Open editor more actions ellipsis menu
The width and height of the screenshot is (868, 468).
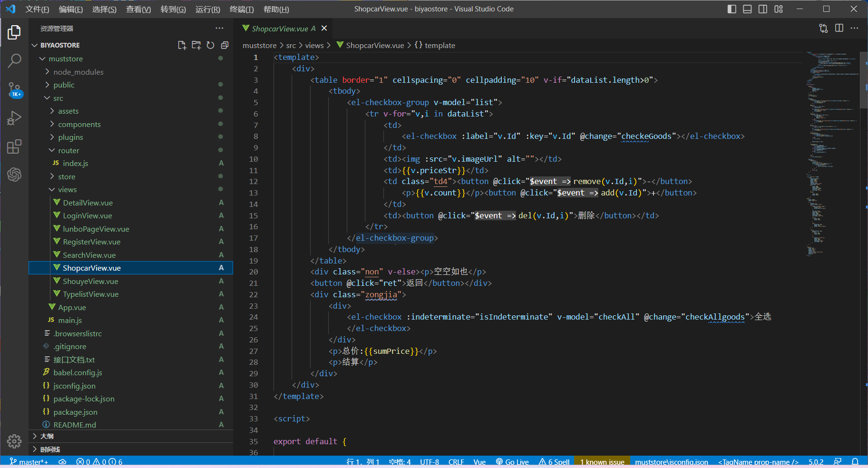[x=855, y=28]
